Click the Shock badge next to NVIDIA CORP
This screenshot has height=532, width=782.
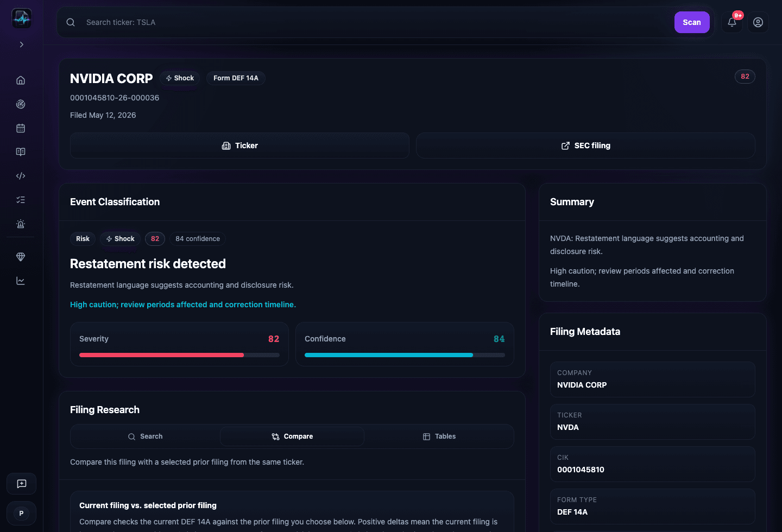tap(180, 78)
